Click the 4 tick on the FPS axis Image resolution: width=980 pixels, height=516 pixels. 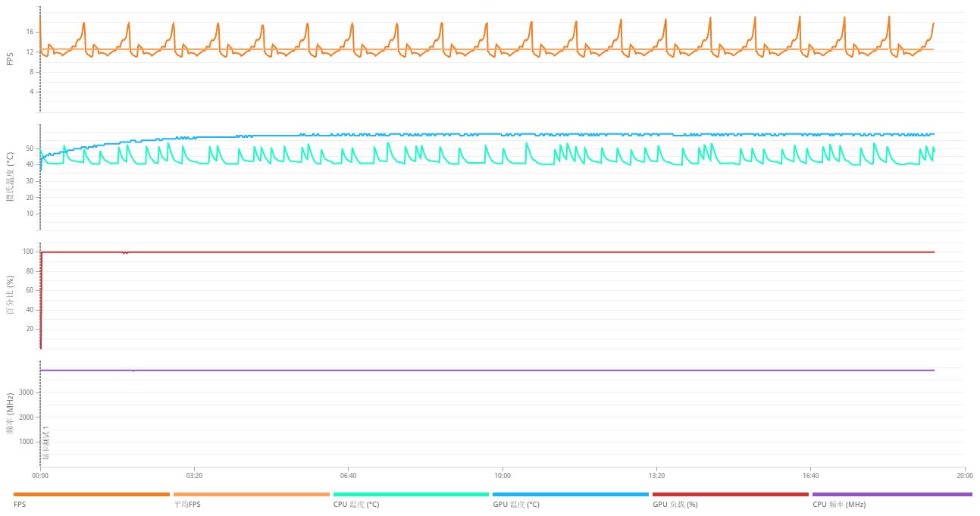[32, 91]
